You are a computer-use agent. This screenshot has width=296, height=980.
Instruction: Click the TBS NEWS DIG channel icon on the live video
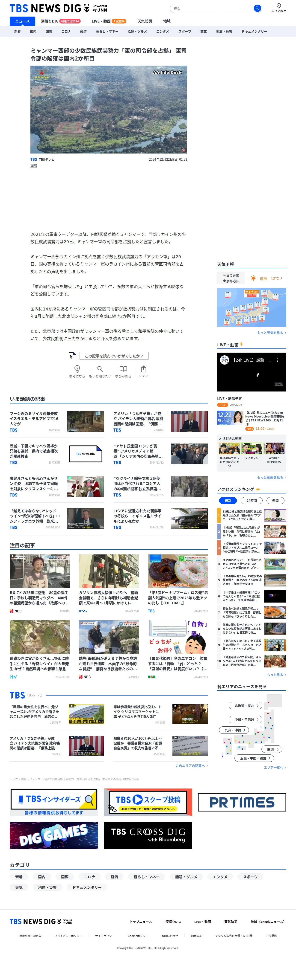point(225,360)
